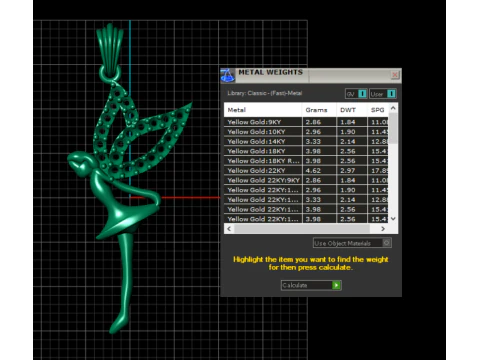Select the Yellow Gold:22KY row
Screen dimensions: 480x360
click(x=306, y=170)
